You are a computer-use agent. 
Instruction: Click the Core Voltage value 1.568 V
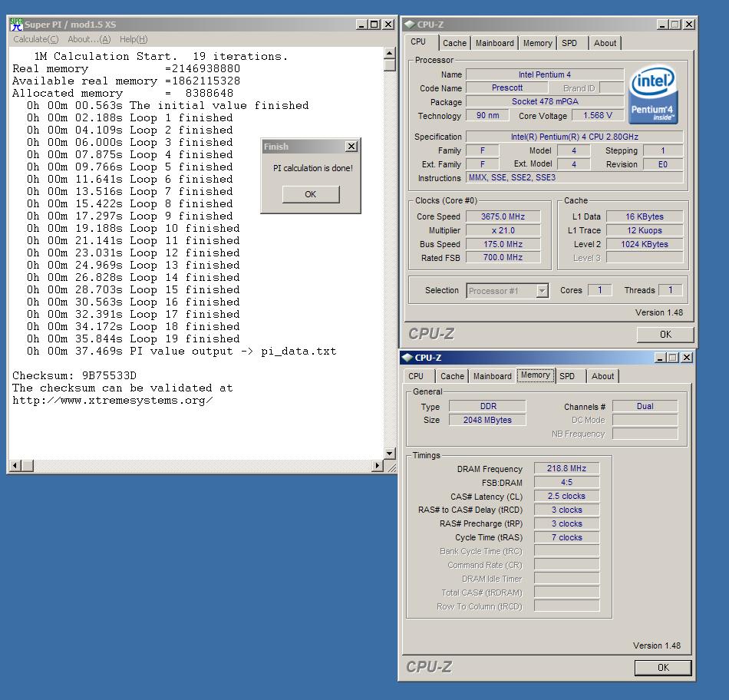coord(598,115)
